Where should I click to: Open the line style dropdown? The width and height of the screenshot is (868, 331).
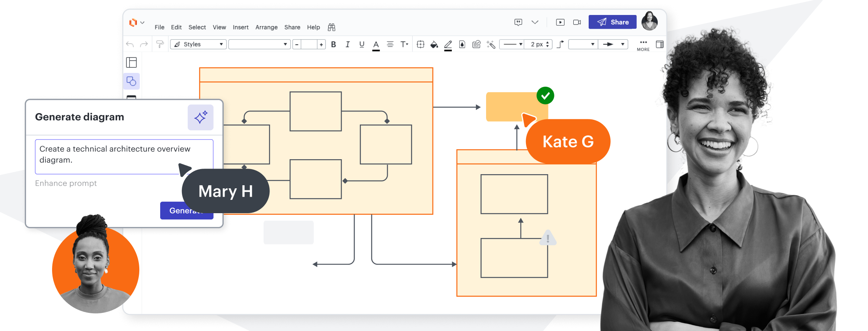512,45
